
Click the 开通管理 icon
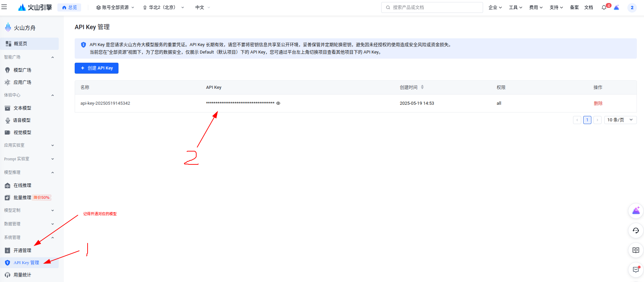[x=7, y=250]
